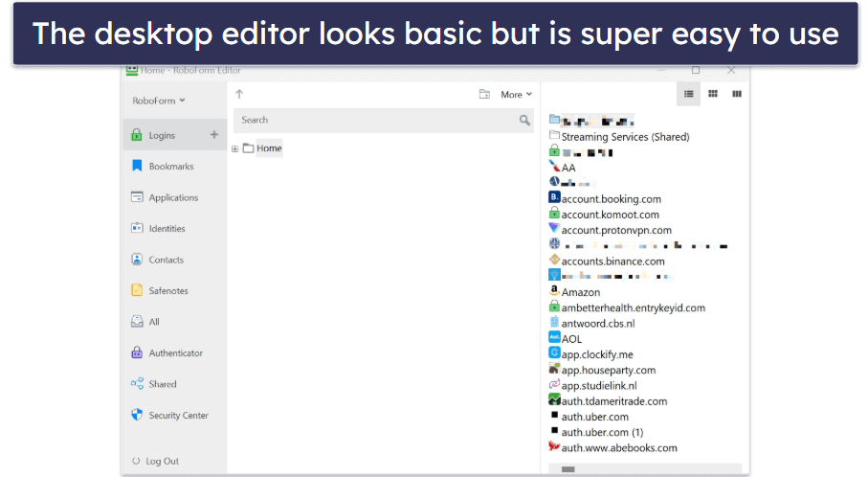
Task: Switch to list view
Action: tap(689, 94)
